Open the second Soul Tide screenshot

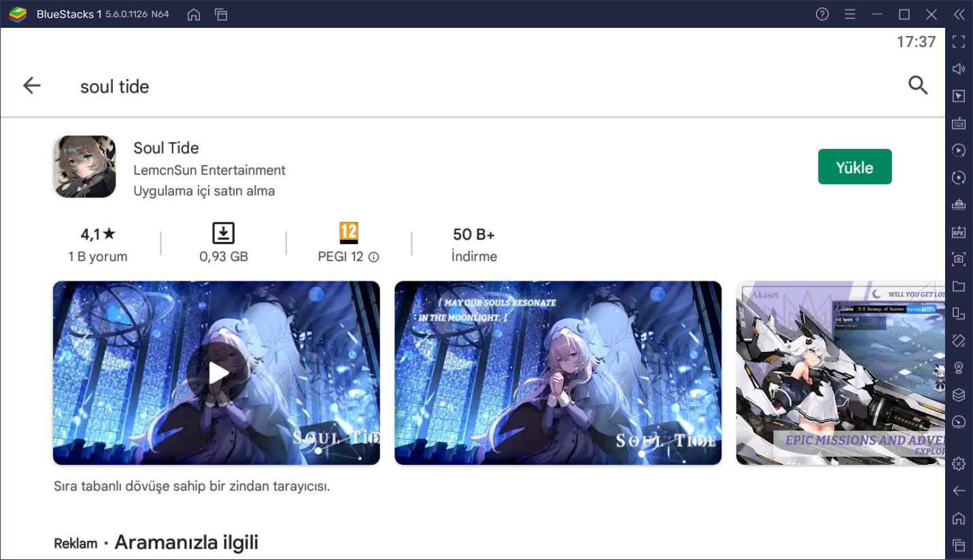[558, 373]
